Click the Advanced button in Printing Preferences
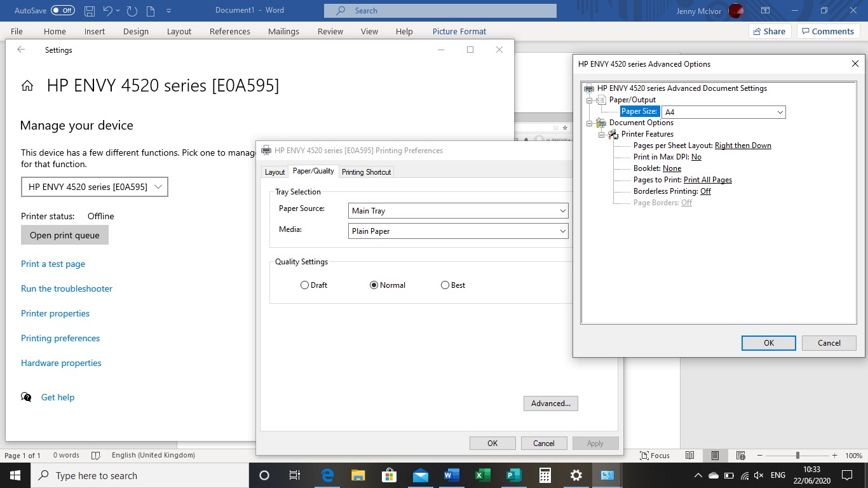 (x=550, y=403)
